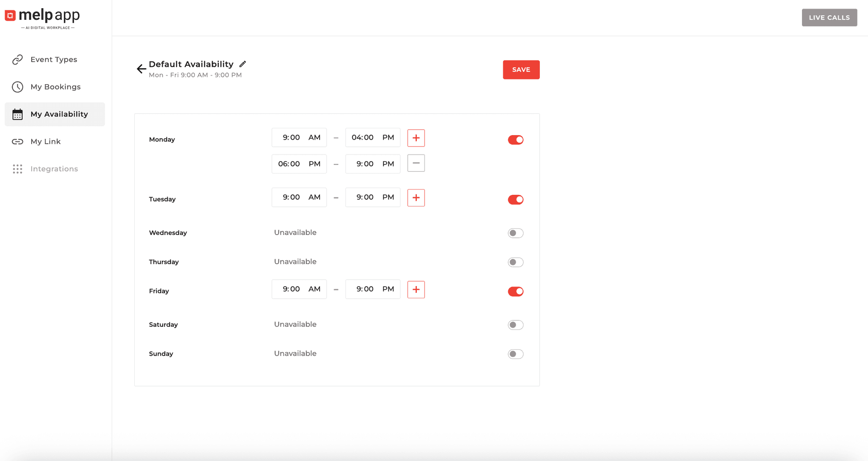This screenshot has height=461, width=868.
Task: Edit the schedule name with the pencil icon
Action: click(x=243, y=64)
